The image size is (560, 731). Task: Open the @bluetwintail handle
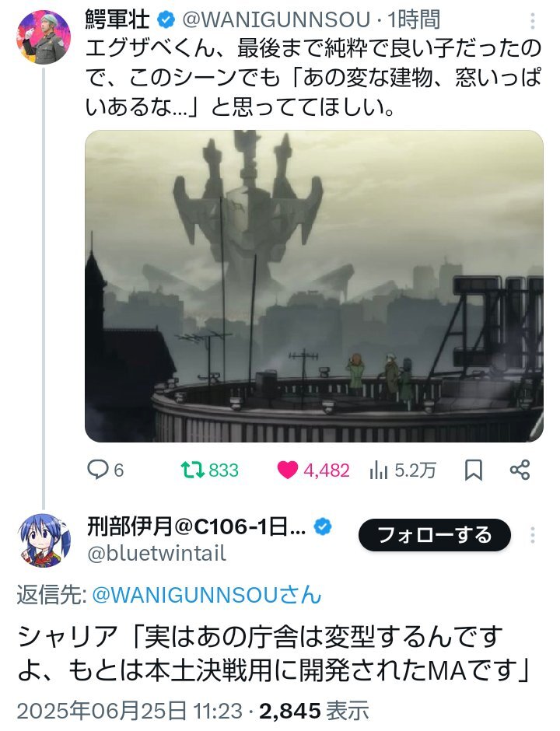pos(156,553)
